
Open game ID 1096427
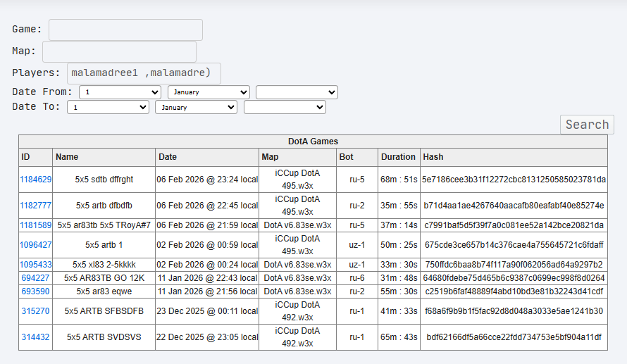click(36, 245)
